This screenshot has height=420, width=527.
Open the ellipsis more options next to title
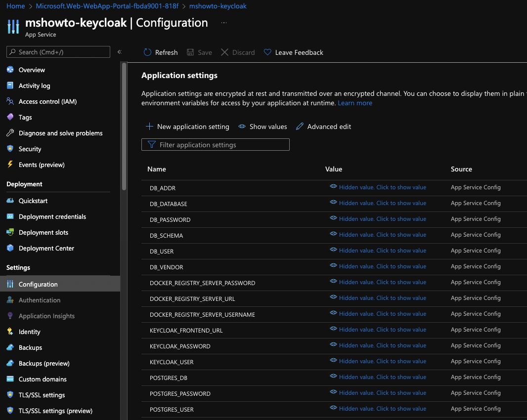(x=224, y=23)
